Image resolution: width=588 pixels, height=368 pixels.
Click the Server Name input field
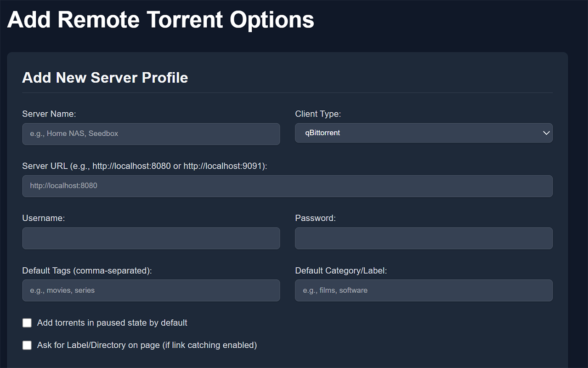tap(151, 134)
